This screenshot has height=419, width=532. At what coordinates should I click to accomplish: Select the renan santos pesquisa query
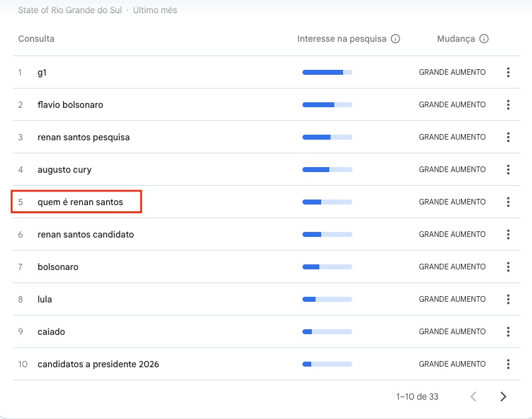[84, 137]
